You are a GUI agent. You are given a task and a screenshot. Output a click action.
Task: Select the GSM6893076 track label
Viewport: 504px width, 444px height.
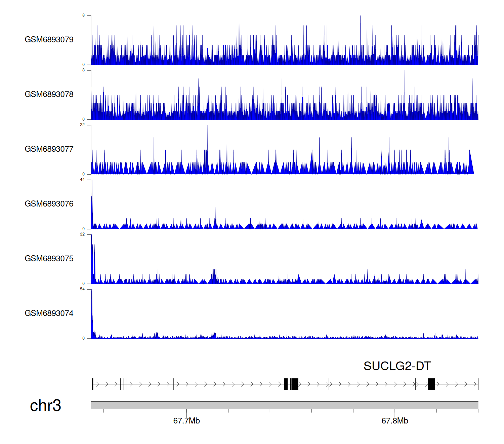pos(49,204)
